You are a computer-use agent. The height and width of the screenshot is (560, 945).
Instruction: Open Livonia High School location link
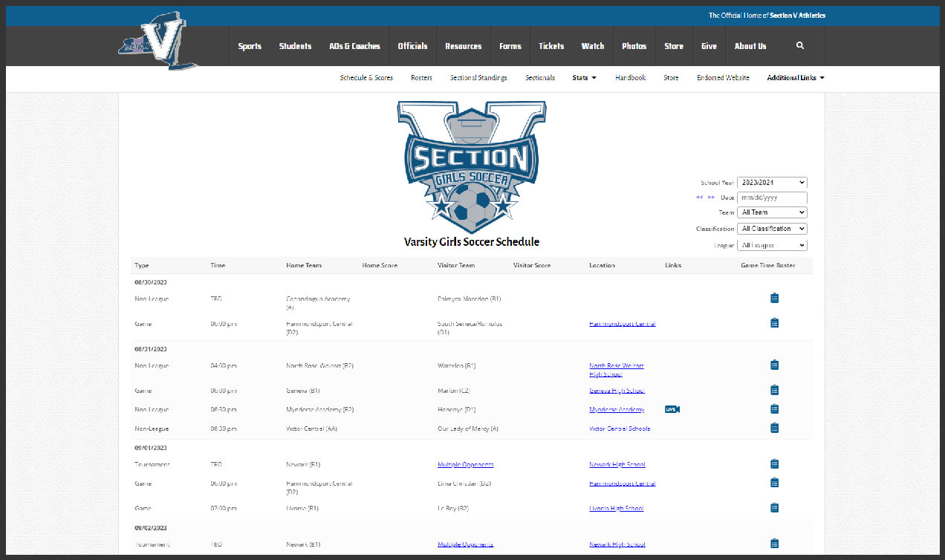click(x=617, y=509)
